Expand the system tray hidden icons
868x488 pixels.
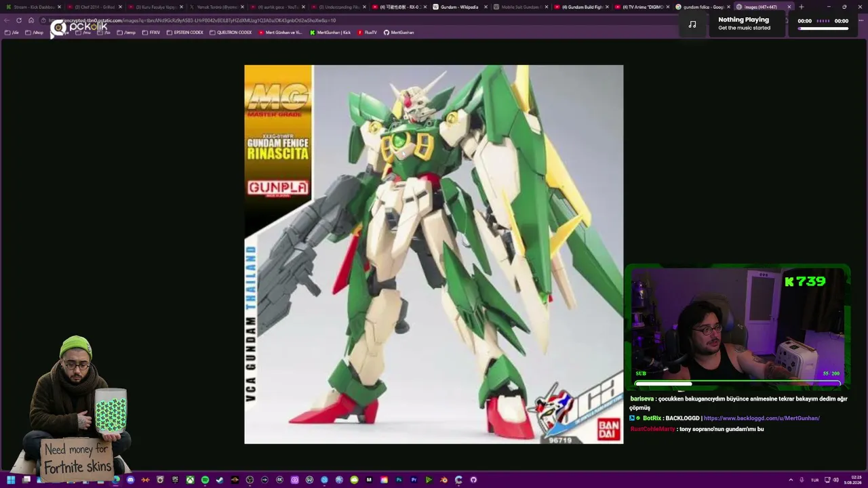click(791, 480)
